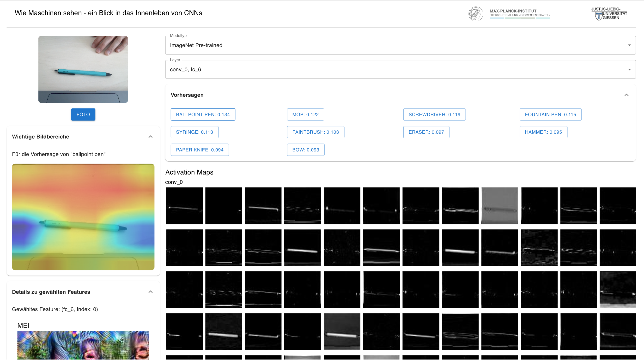Image resolution: width=644 pixels, height=360 pixels.
Task: Click the Gewähltes Feature fc_6 index text
Action: (x=55, y=309)
